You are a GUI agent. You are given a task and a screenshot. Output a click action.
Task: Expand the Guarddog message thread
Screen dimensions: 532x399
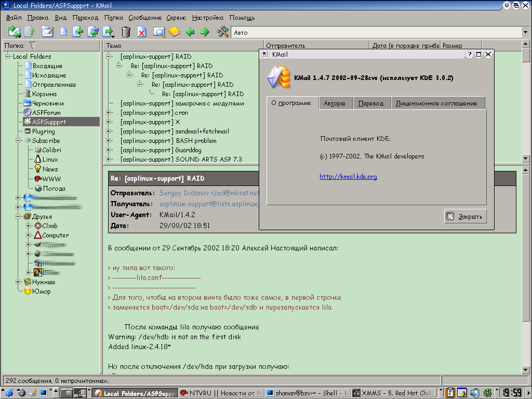[109, 150]
